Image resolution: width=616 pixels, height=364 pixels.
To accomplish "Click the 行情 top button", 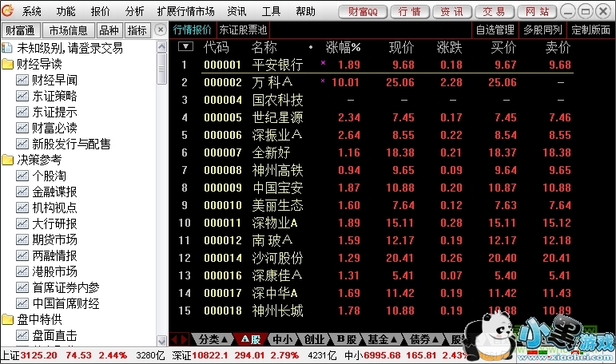I will click(410, 12).
